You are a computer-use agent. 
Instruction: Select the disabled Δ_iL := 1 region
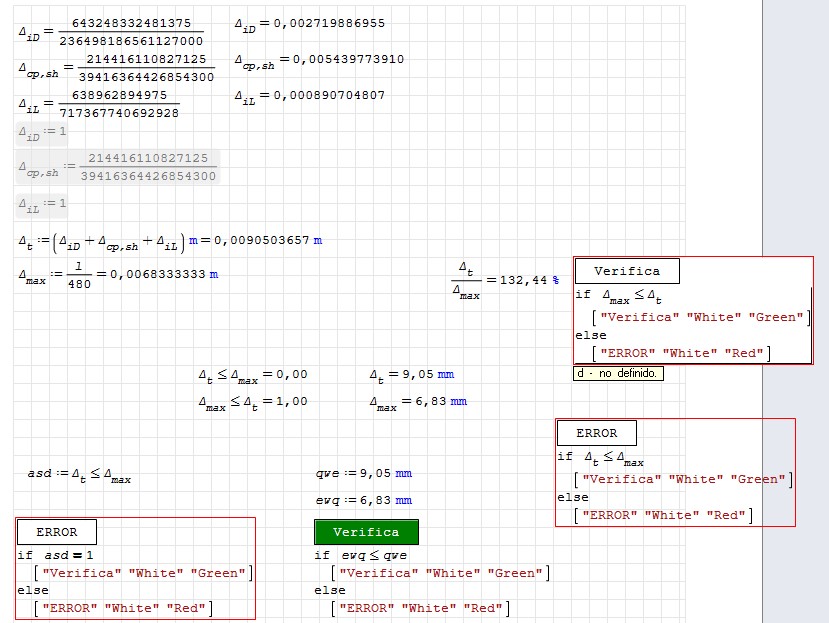[42, 204]
